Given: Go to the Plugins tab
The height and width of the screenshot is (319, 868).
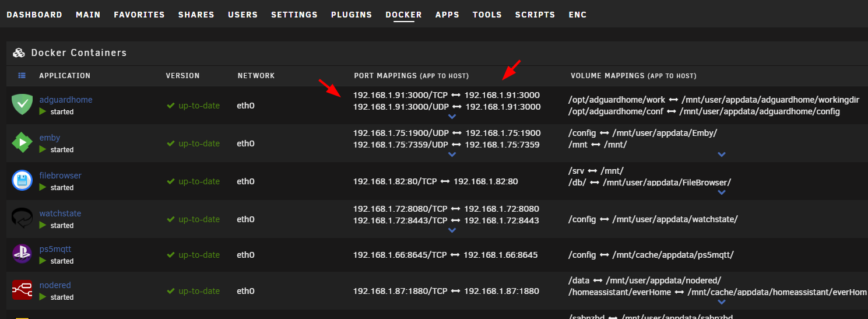Looking at the screenshot, I should tap(352, 15).
